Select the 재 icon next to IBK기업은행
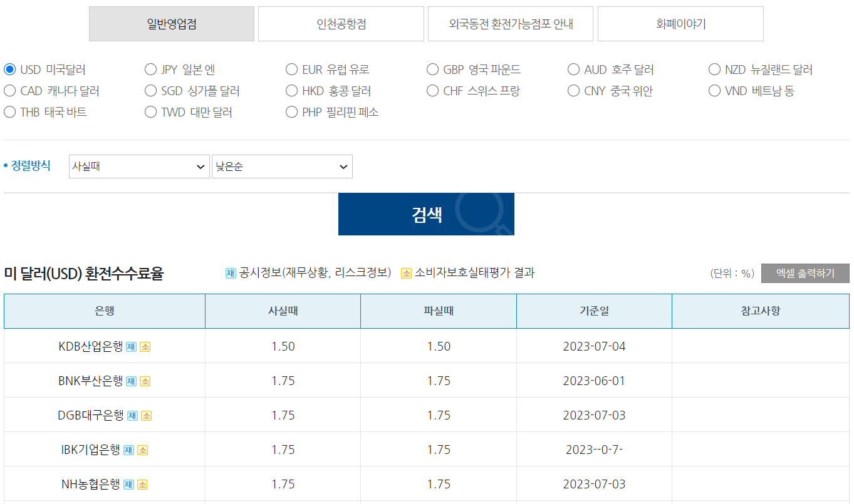The width and height of the screenshot is (854, 504). pos(128,449)
